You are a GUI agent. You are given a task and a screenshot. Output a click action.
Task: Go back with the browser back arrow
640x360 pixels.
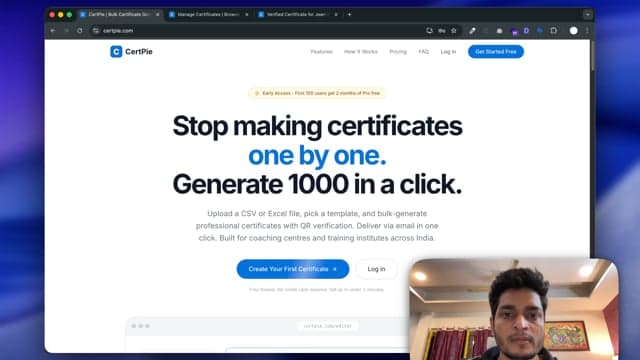(x=53, y=31)
